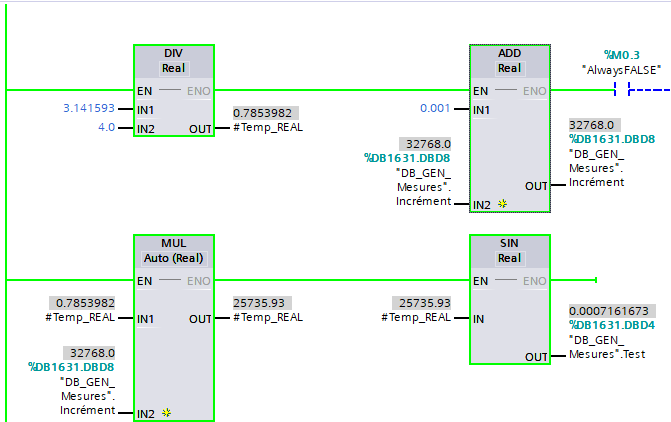Click the %M0.3 address label
Viewport: 671px width, 422px height.
pyautogui.click(x=623, y=54)
